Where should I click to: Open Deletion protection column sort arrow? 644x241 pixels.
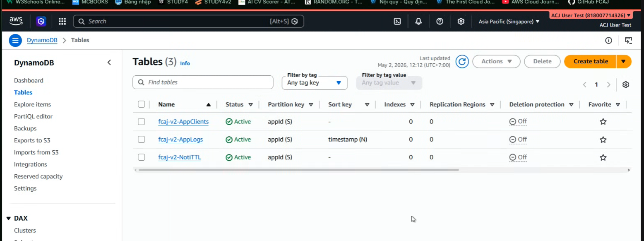coord(571,105)
